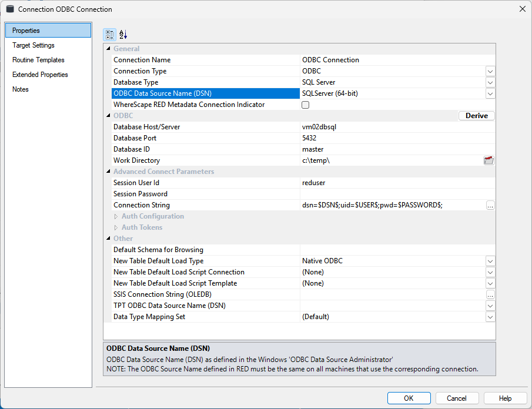Open Connection String ellipsis editor

click(490, 205)
